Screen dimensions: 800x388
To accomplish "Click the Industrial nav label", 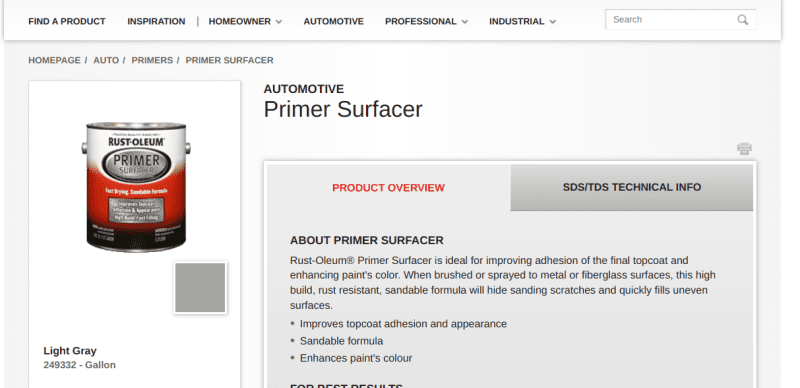I will coord(517,21).
